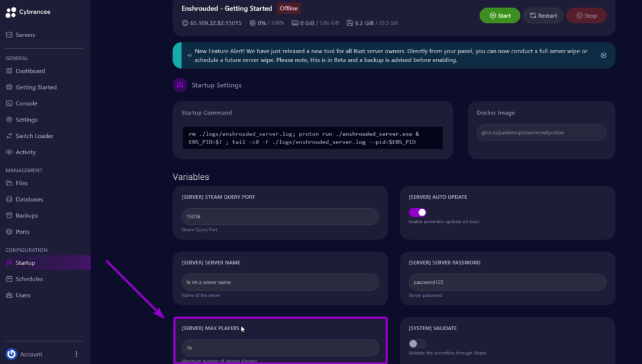Open Activity in sidebar
The width and height of the screenshot is (642, 364).
25,152
